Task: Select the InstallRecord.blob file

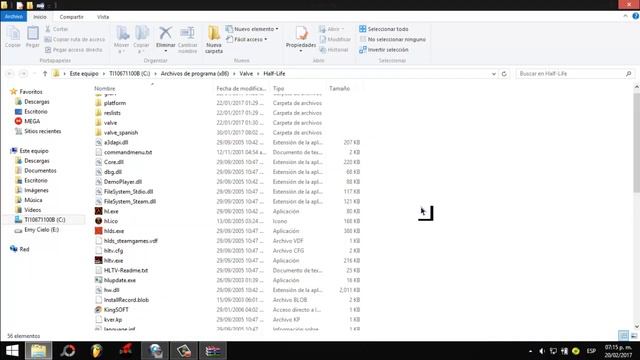Action: [x=126, y=300]
